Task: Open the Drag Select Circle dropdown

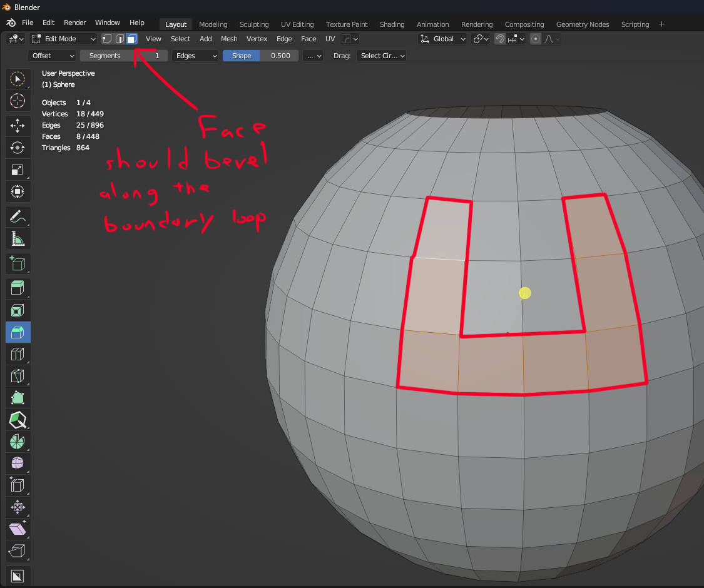Action: point(382,56)
